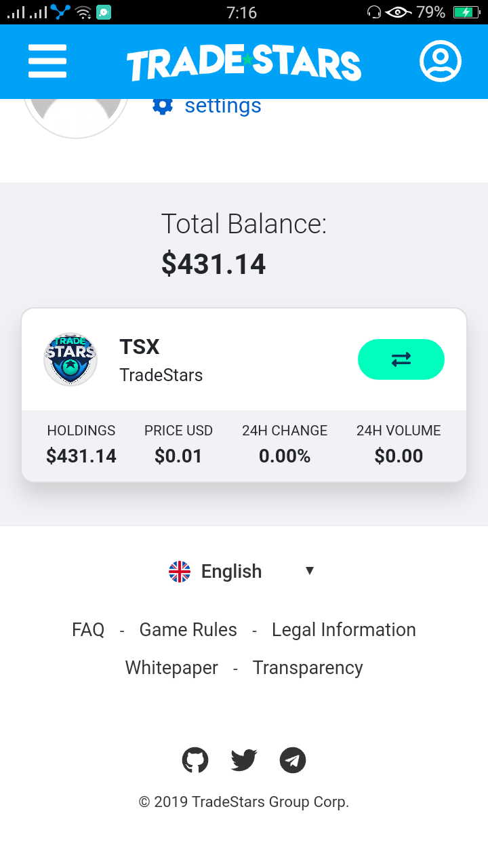Click the language dropdown arrow
This screenshot has width=488, height=868.
[310, 571]
